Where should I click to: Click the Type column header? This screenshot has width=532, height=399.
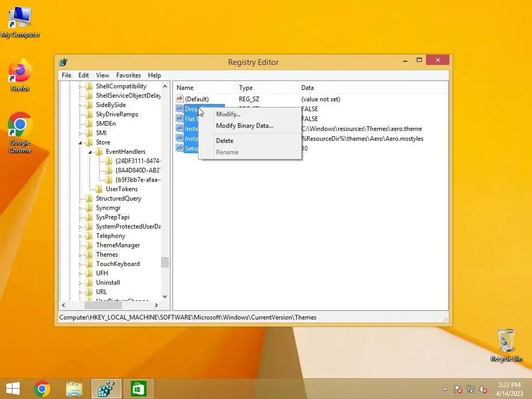pyautogui.click(x=267, y=87)
